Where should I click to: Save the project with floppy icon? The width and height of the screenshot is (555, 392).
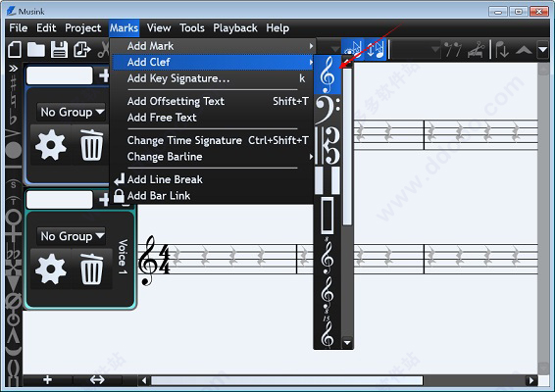59,50
